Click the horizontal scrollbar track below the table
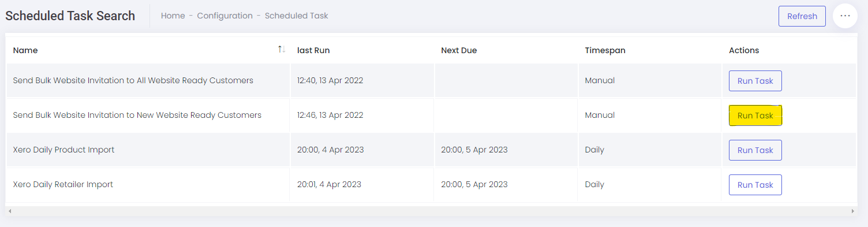This screenshot has height=227, width=868. coord(431,211)
